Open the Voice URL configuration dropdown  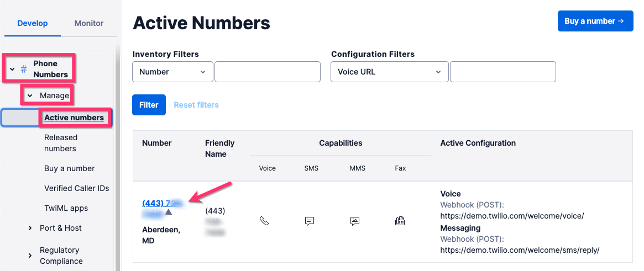(389, 72)
